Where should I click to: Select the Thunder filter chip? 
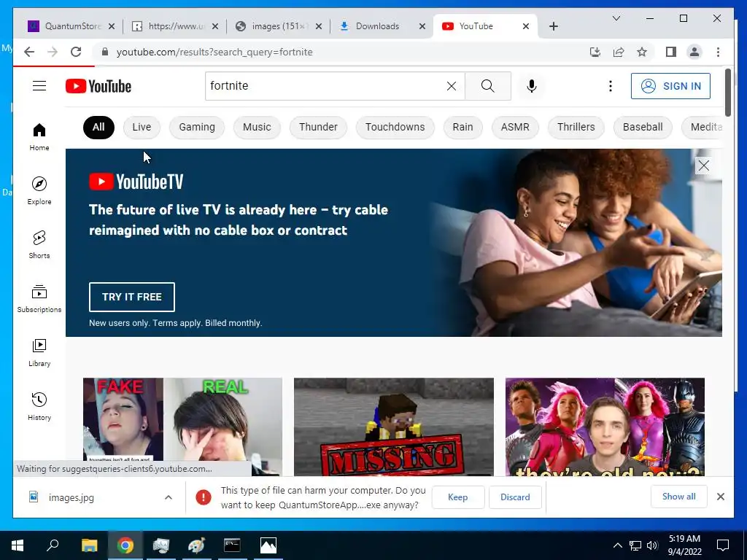tap(318, 127)
